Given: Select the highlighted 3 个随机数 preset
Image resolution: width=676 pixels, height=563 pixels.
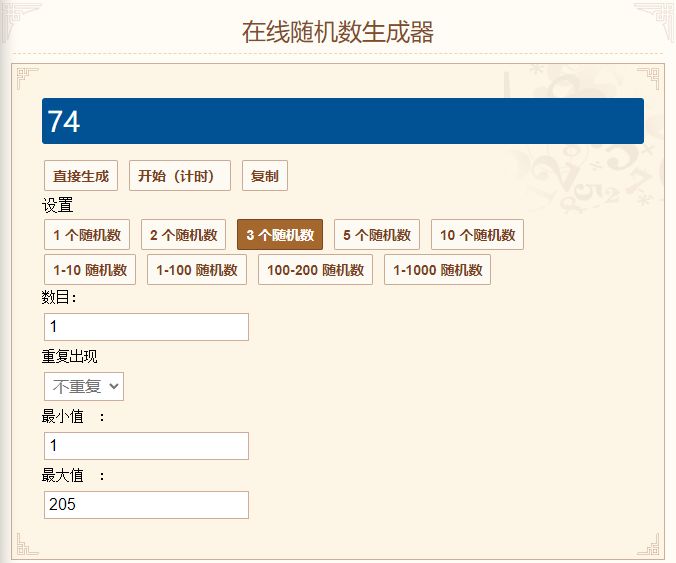Looking at the screenshot, I should pyautogui.click(x=280, y=235).
